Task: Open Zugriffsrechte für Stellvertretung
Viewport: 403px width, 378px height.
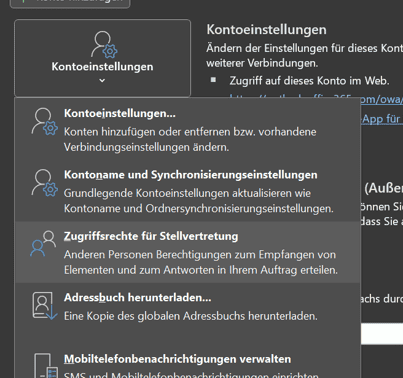Action: pos(188,252)
